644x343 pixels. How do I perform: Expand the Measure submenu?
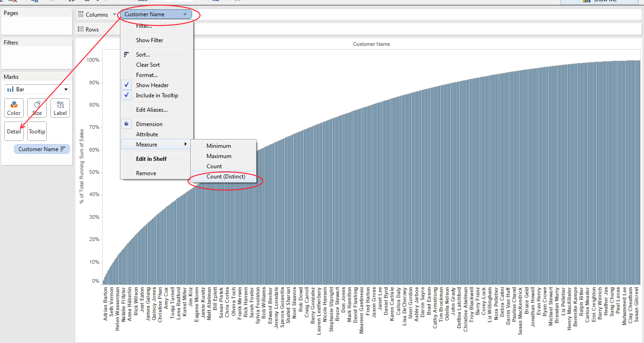click(156, 145)
